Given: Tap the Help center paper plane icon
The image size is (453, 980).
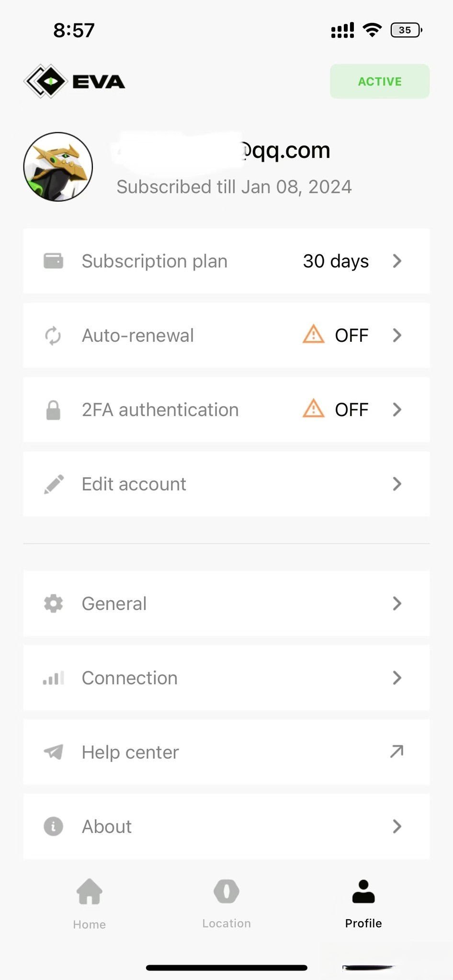Looking at the screenshot, I should (x=53, y=752).
